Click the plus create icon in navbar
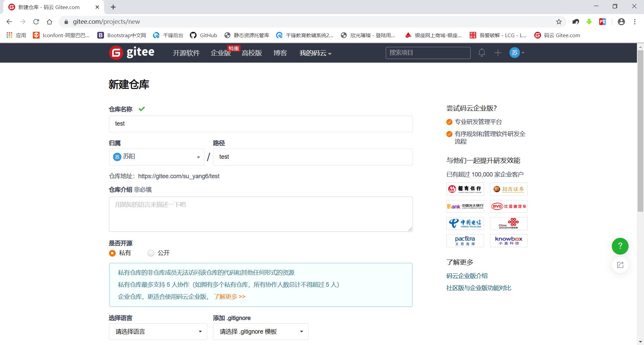Viewport: 644px width, 345px height. click(x=498, y=53)
